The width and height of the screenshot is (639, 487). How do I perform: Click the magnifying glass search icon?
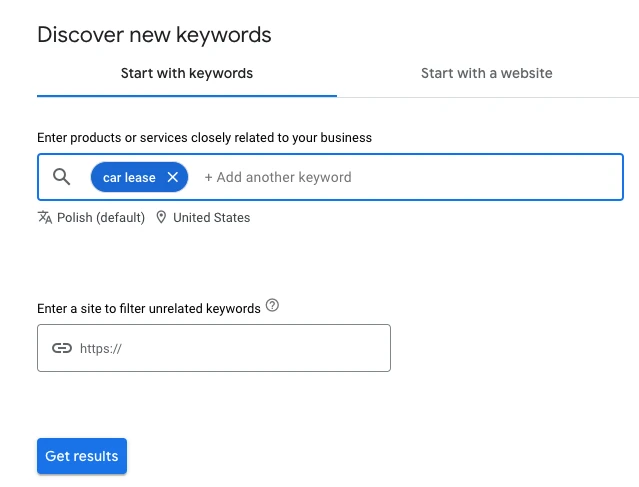pos(62,177)
